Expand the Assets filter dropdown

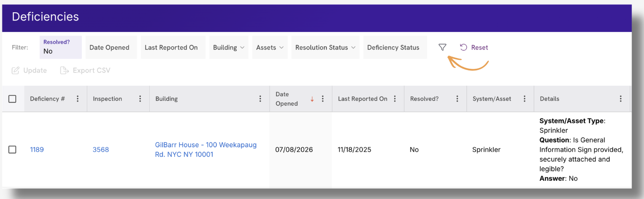coord(270,47)
